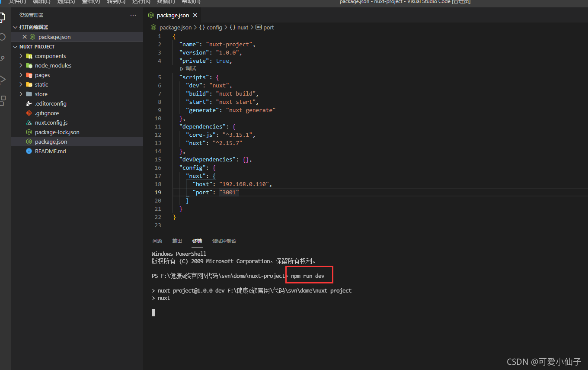
Task: Click the .gitignore file in the explorer
Action: tap(47, 113)
